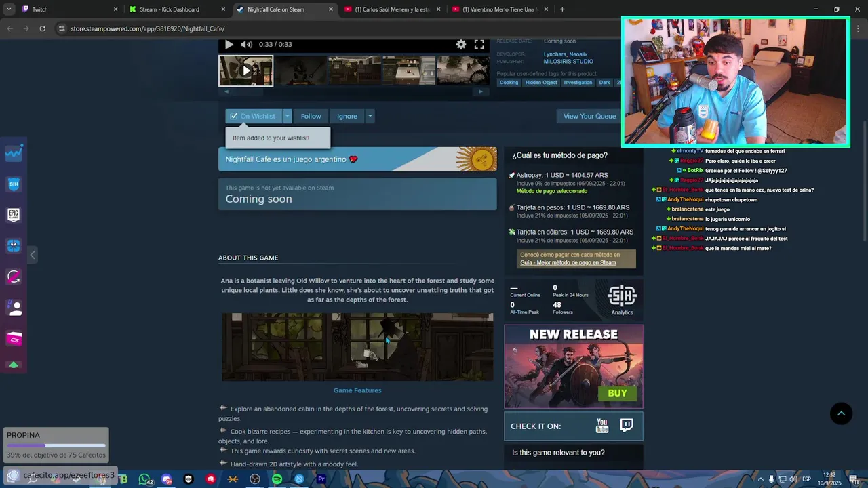Click the user profile sidebar icon

14,308
